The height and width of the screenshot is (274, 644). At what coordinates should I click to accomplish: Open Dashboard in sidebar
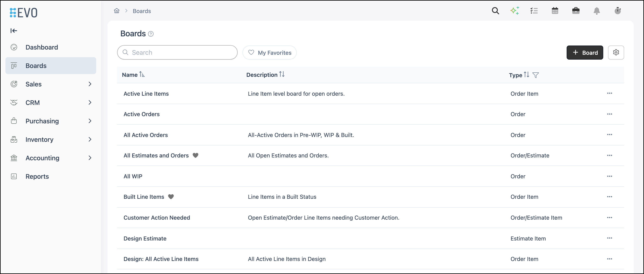[51, 47]
